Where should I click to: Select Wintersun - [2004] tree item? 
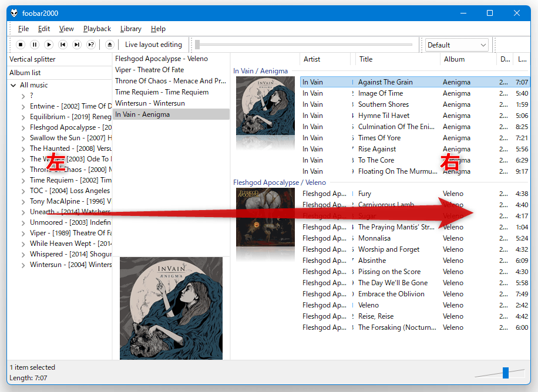70,265
